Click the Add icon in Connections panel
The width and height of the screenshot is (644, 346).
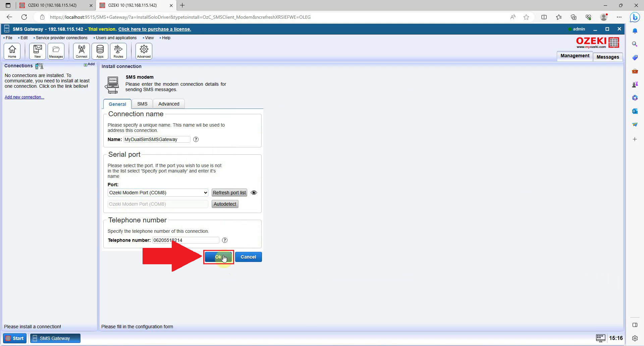coord(89,64)
